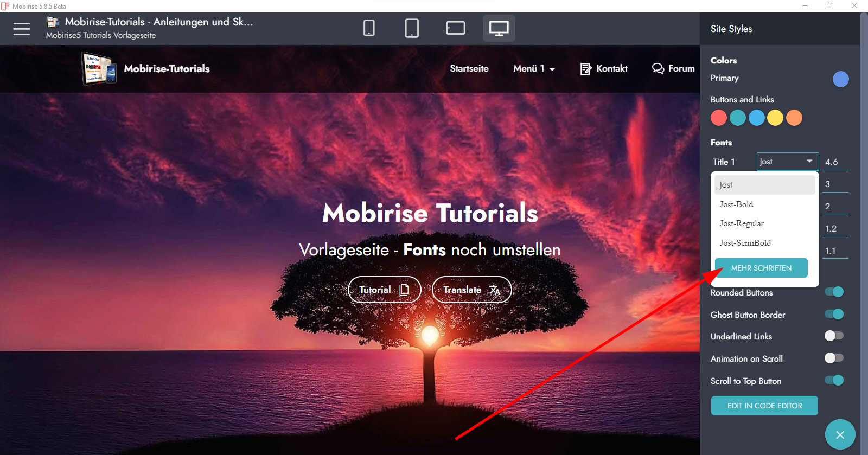
Task: Switch to mobile phone preview
Action: pos(369,28)
